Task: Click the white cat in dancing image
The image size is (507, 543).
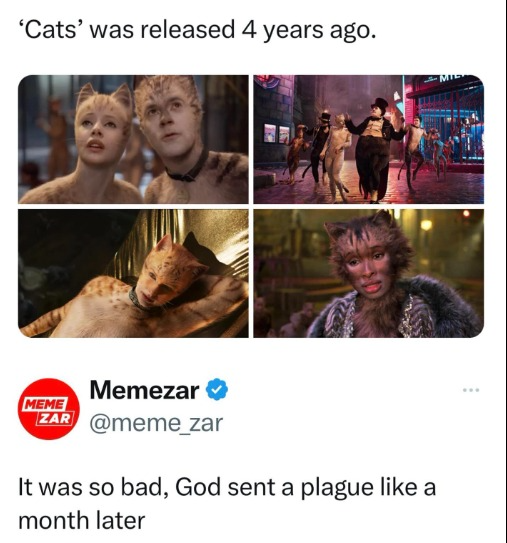Action: click(x=338, y=158)
